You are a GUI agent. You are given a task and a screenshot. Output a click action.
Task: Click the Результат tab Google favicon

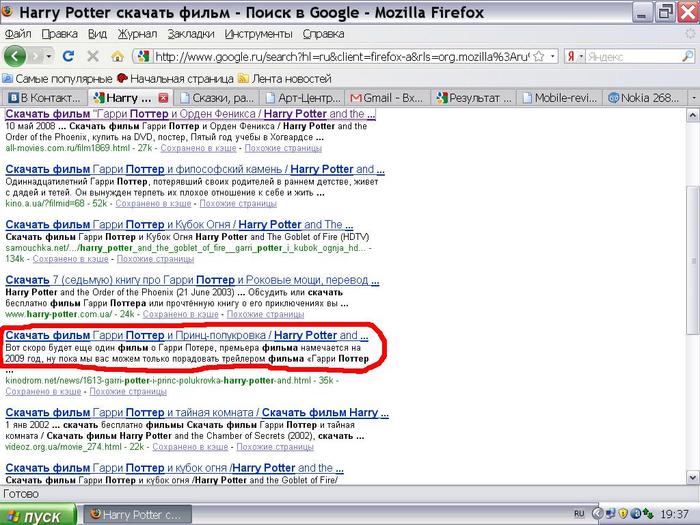[x=442, y=98]
